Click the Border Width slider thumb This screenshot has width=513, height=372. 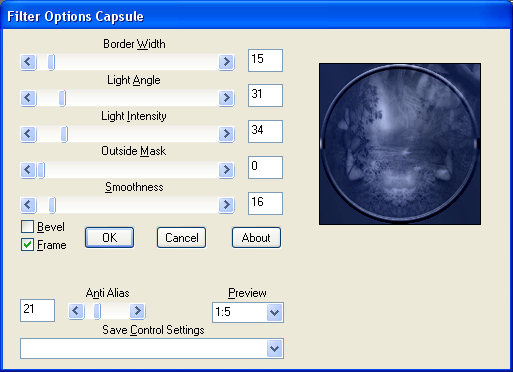[51, 62]
